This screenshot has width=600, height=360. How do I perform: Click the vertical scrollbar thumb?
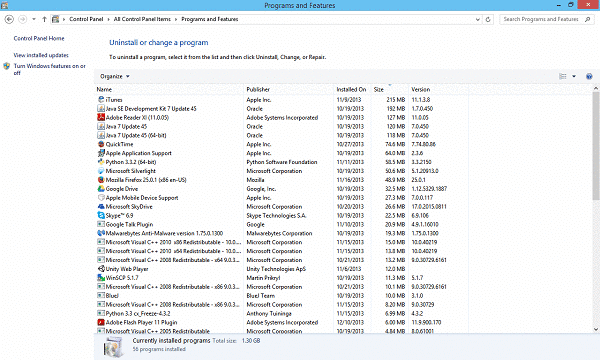pyautogui.click(x=596, y=146)
